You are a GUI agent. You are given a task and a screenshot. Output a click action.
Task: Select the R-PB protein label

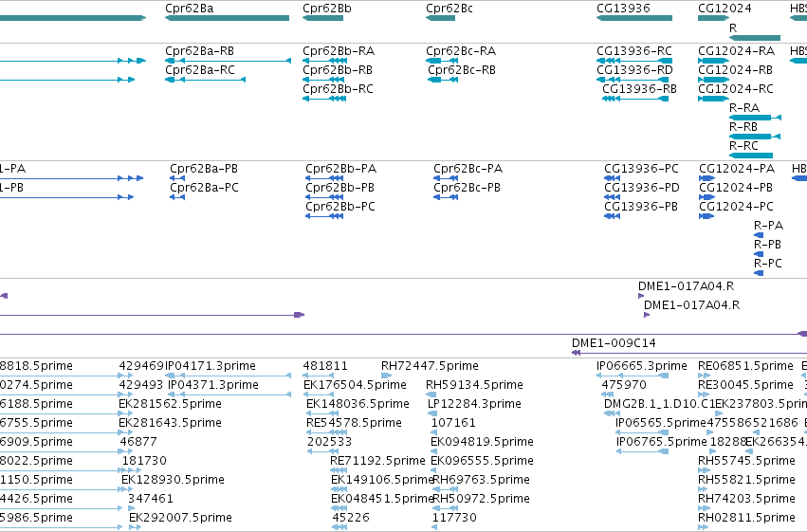click(767, 245)
